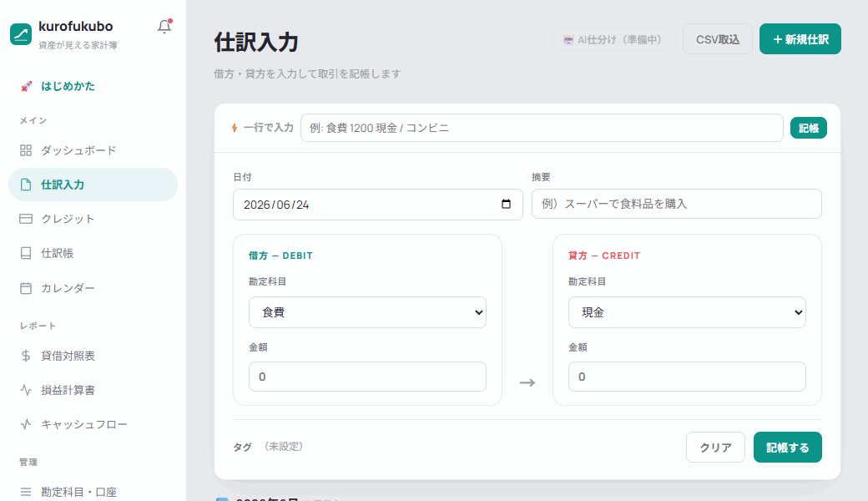Viewport: 868px width, 501px height.
Task: Click the list icon beside 勘定科目・口座
Action: pos(26,492)
